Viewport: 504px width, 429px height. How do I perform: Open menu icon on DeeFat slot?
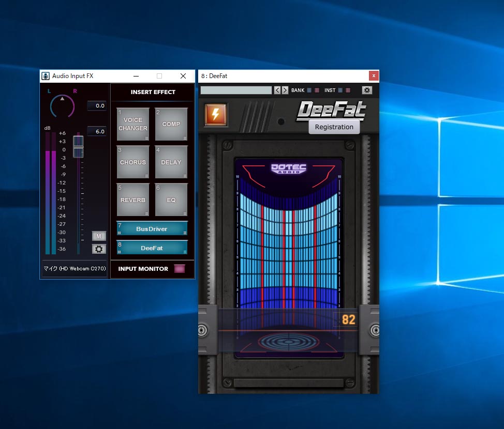(185, 252)
